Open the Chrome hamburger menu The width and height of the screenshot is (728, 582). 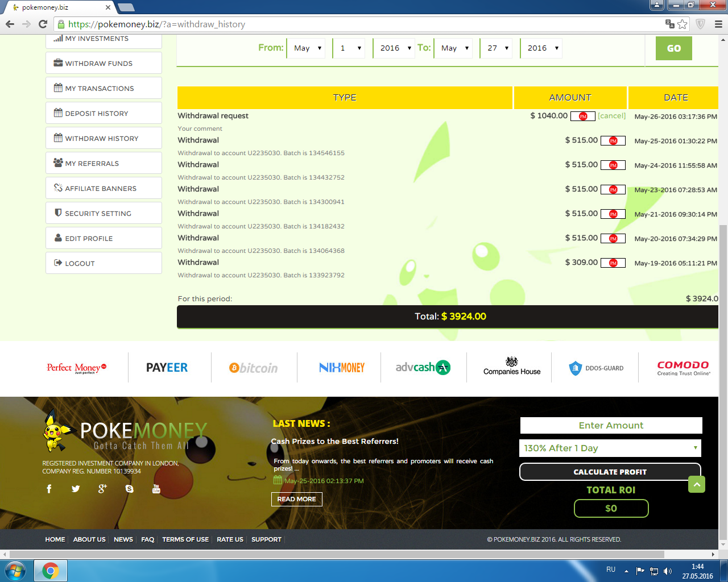coord(718,24)
